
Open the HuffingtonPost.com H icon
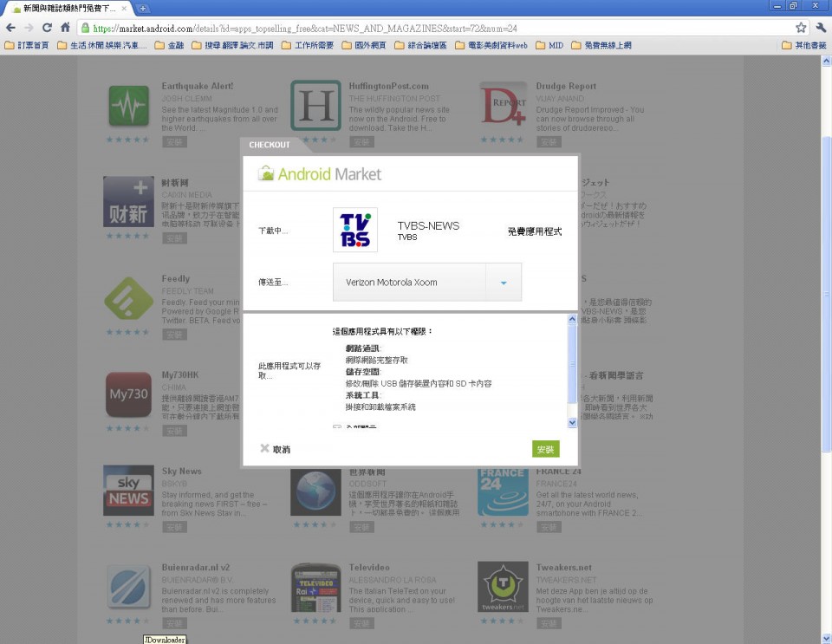coord(315,105)
